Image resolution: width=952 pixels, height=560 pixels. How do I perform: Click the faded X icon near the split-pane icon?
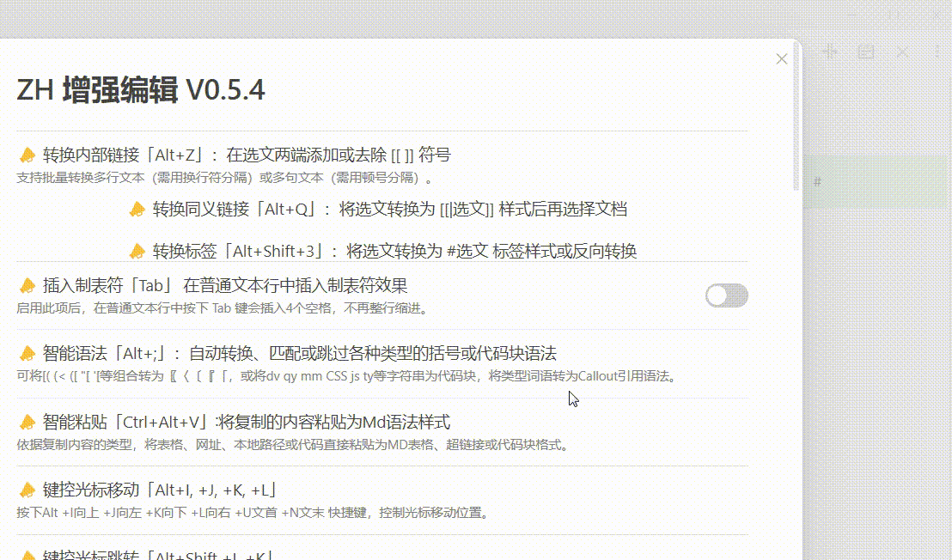point(903,52)
